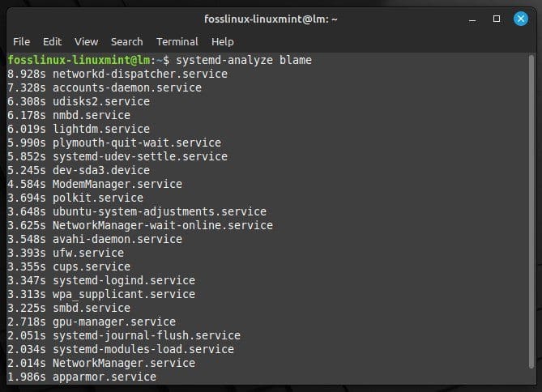Screen dimensions: 542x392
Task: Click the nmbd.service line
Action: [x=69, y=115]
